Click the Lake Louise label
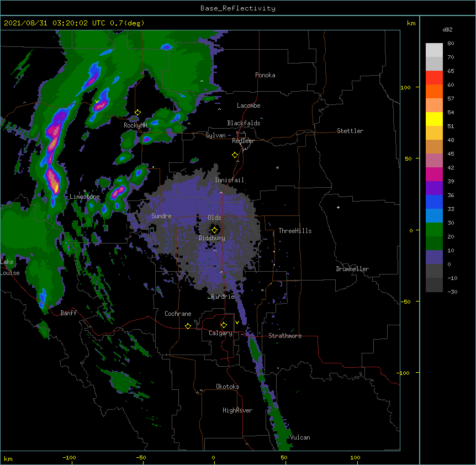The width and height of the screenshot is (476, 465). [x=9, y=267]
